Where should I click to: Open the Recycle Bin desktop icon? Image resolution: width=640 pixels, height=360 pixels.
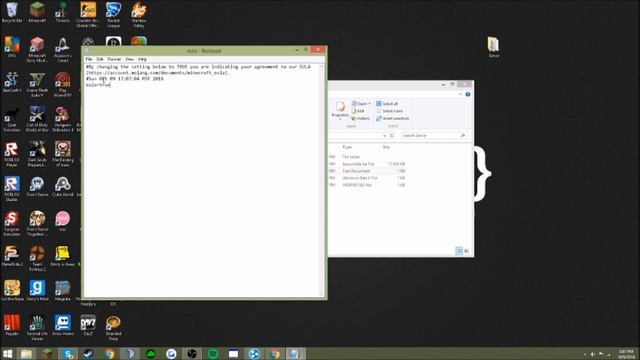[x=12, y=12]
